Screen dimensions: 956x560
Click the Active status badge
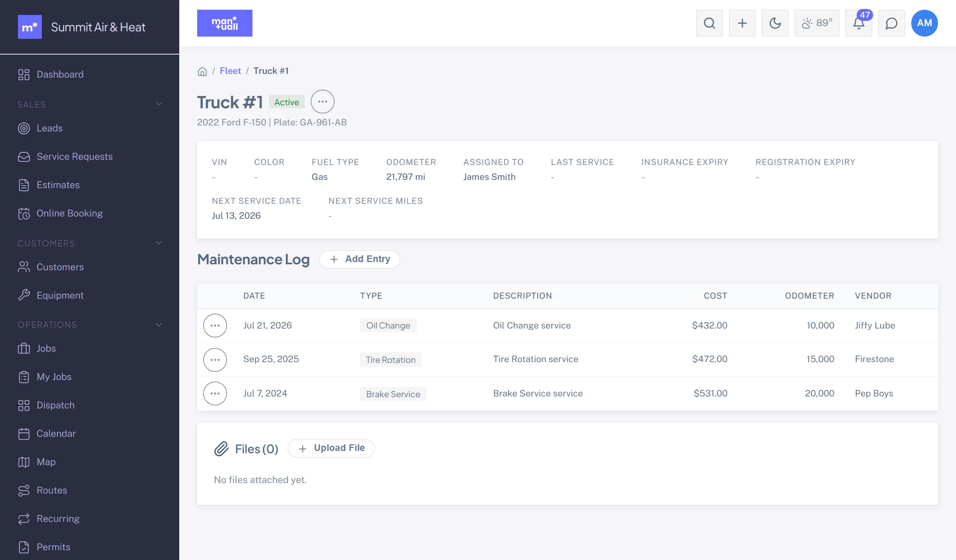click(287, 102)
